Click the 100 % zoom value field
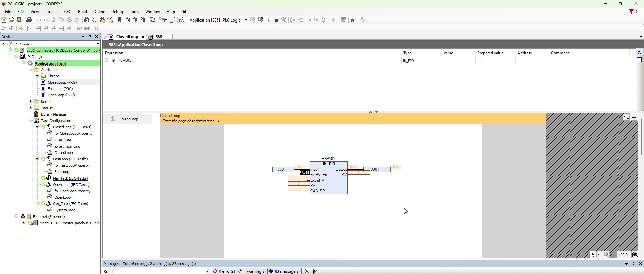The image size is (644, 274). [624, 255]
